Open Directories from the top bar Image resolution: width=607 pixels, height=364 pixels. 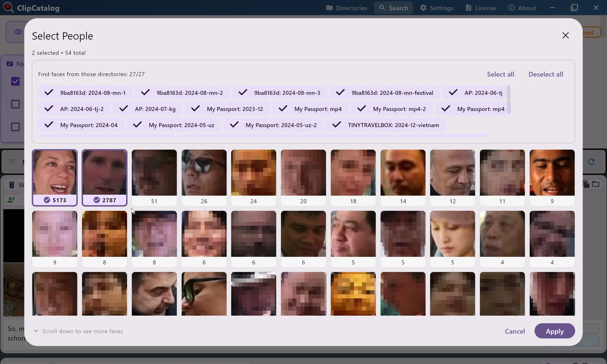(x=351, y=8)
